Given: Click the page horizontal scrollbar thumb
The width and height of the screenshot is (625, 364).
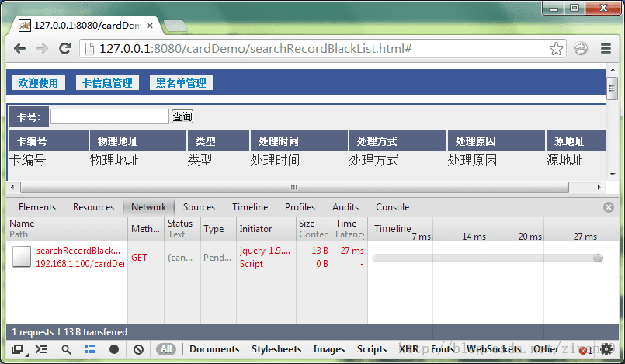Looking at the screenshot, I should point(294,187).
